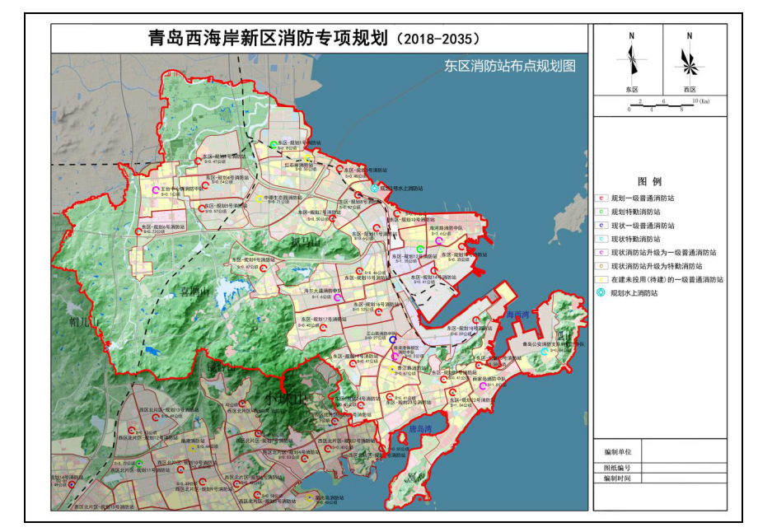Click the cyan 规划水上消防站 legend icon
Screen dimensions: 758x532
coord(602,292)
